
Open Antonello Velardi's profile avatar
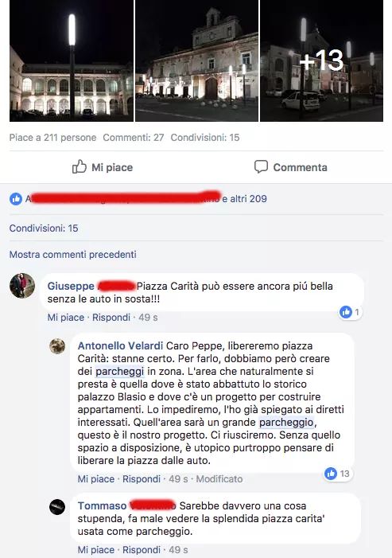coord(57,346)
